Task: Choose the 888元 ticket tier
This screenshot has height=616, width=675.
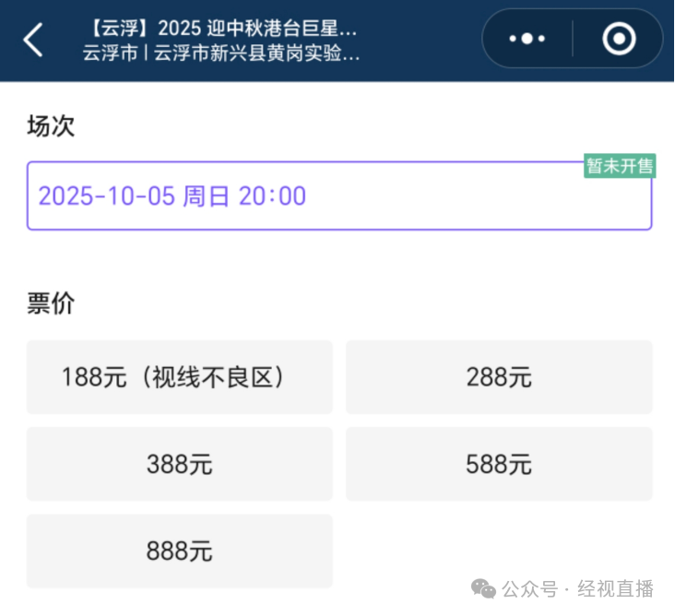Action: click(x=179, y=551)
